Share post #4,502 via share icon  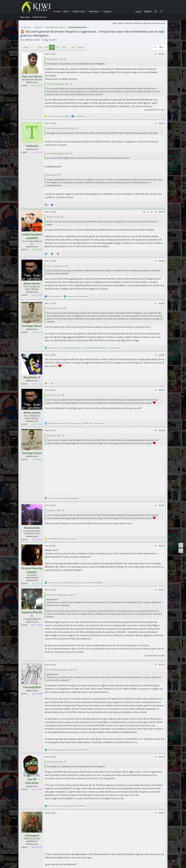[156, 123]
